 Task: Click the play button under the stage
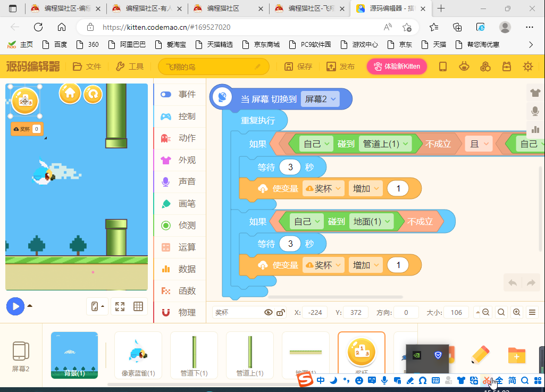click(15, 306)
